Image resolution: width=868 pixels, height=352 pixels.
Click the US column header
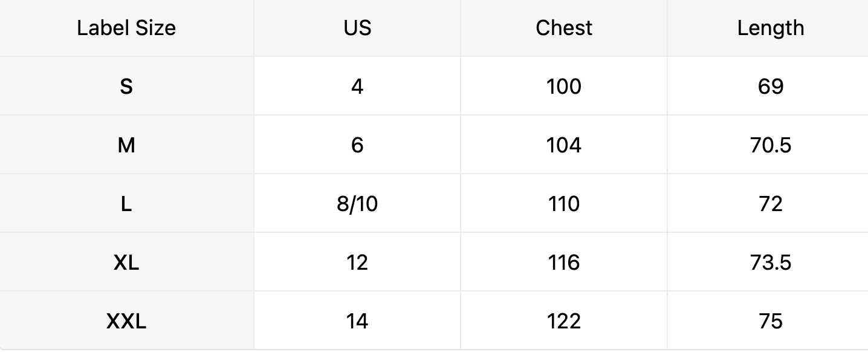[x=357, y=28]
